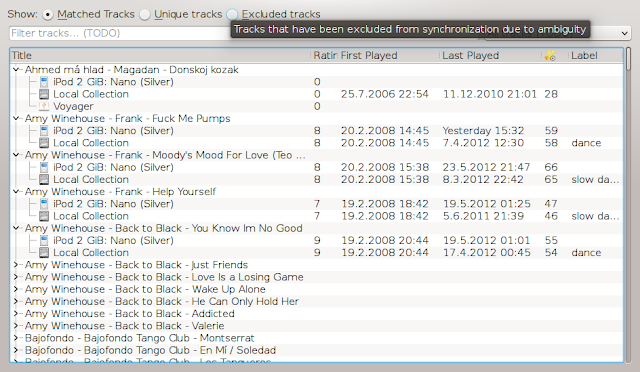The width and height of the screenshot is (640, 372).
Task: Click the play count star icon column header
Action: click(x=550, y=56)
